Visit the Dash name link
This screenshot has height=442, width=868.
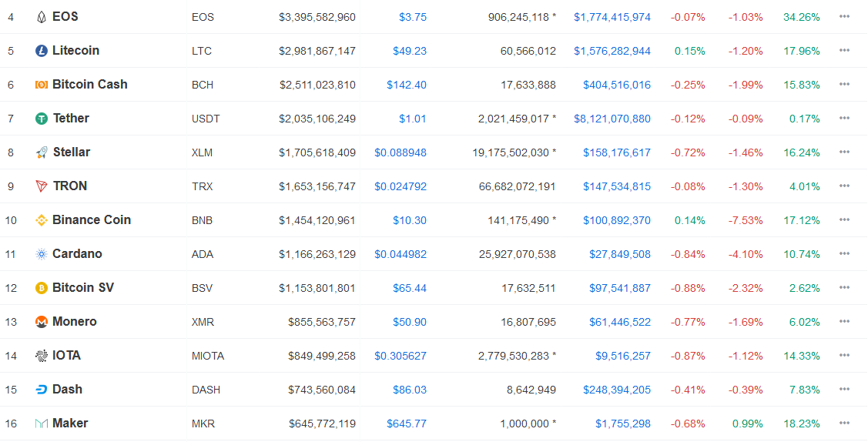68,389
